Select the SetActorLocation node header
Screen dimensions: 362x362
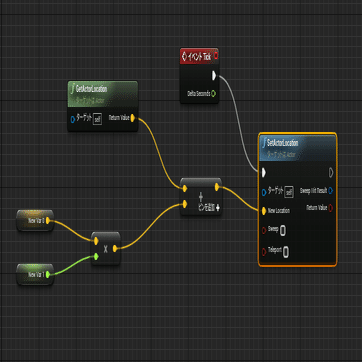[x=297, y=148]
